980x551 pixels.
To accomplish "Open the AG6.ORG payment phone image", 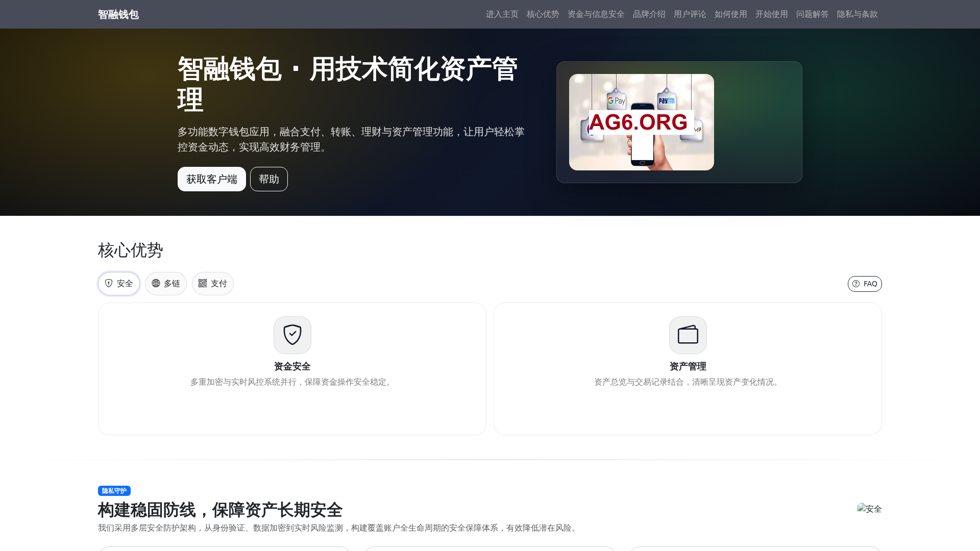I will [641, 122].
